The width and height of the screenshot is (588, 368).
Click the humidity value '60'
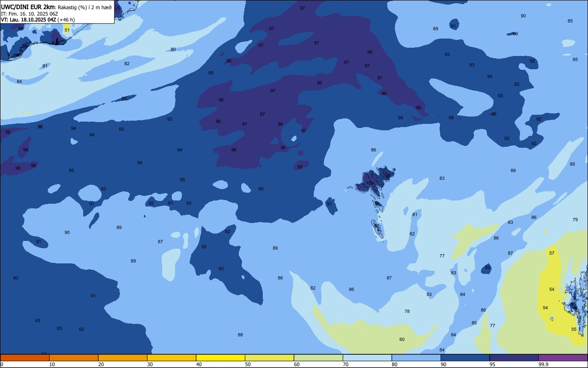click(402, 340)
